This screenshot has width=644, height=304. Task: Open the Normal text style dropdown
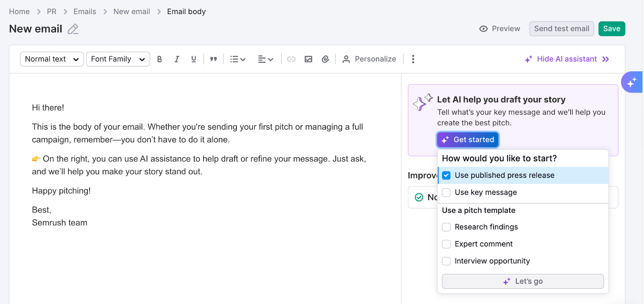(52, 59)
